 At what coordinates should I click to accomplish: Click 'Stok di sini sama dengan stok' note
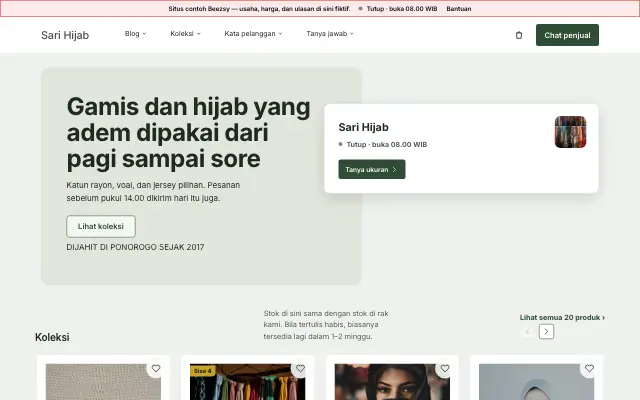tap(326, 325)
